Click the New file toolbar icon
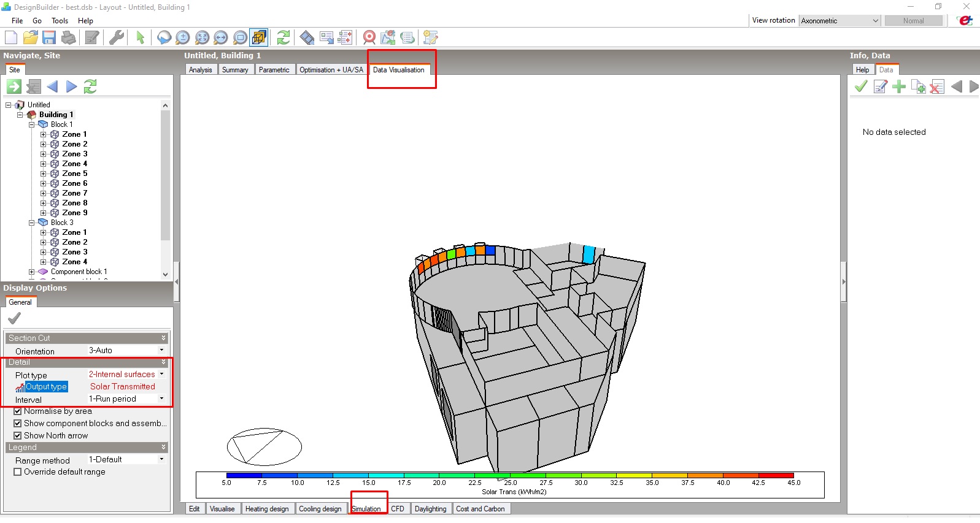980x523 pixels. pos(11,37)
